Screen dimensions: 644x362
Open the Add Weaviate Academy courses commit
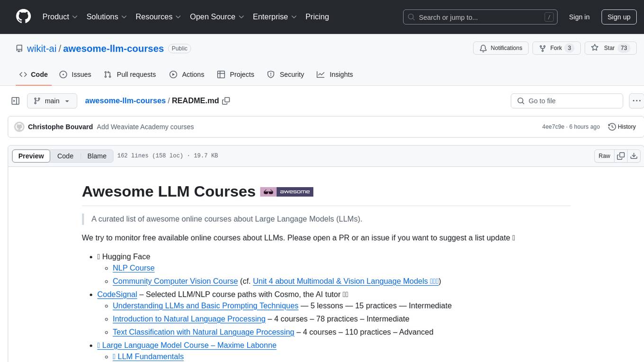tap(145, 127)
